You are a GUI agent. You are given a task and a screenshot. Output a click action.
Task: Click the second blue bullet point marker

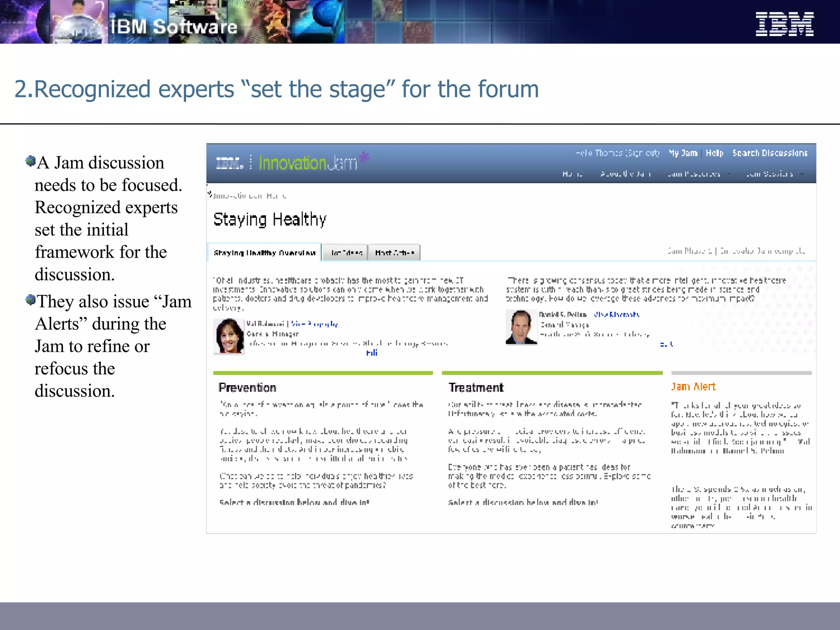pos(30,300)
